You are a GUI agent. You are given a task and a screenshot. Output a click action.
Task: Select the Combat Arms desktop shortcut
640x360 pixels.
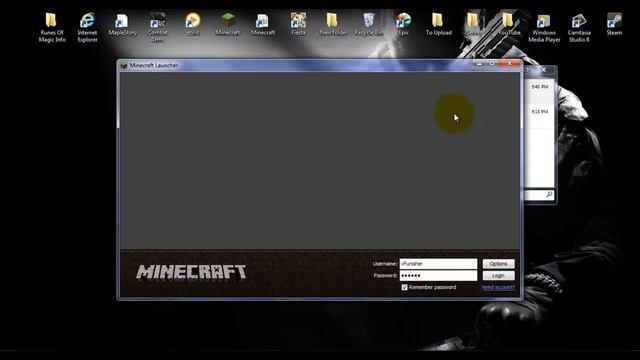pyautogui.click(x=157, y=27)
